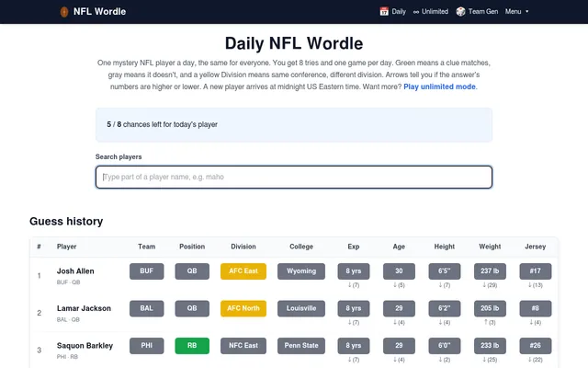Click the Wyoming college chip
The width and height of the screenshot is (588, 368).
[301, 271]
